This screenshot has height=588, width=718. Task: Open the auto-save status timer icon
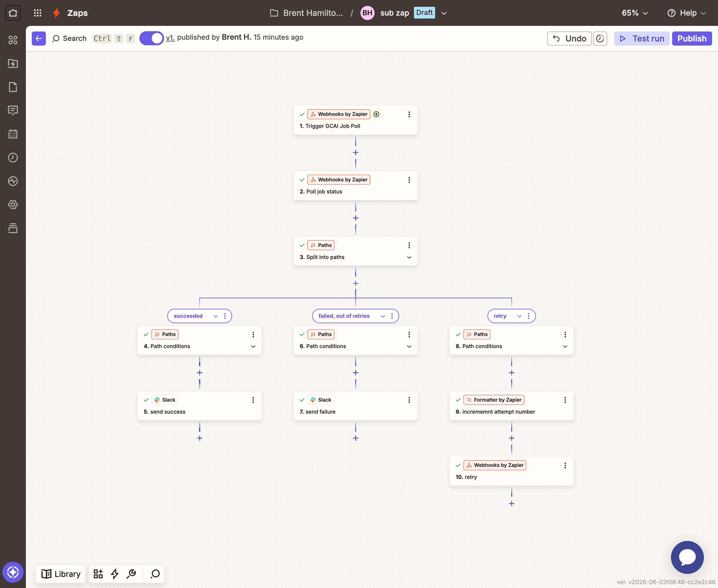[x=600, y=39]
